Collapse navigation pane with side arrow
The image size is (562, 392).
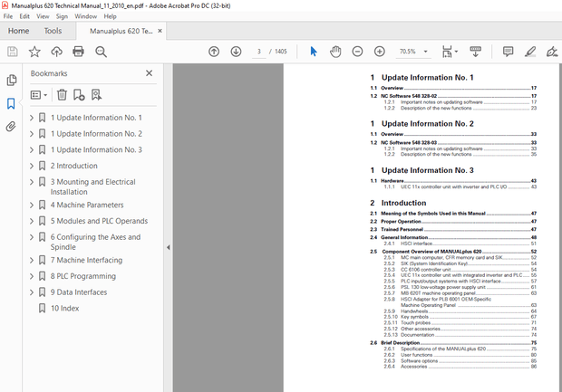click(x=168, y=247)
